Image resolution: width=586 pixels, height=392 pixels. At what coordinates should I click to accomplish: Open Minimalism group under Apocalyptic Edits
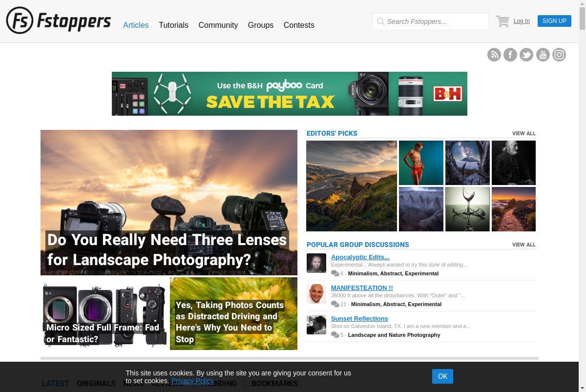click(x=393, y=273)
